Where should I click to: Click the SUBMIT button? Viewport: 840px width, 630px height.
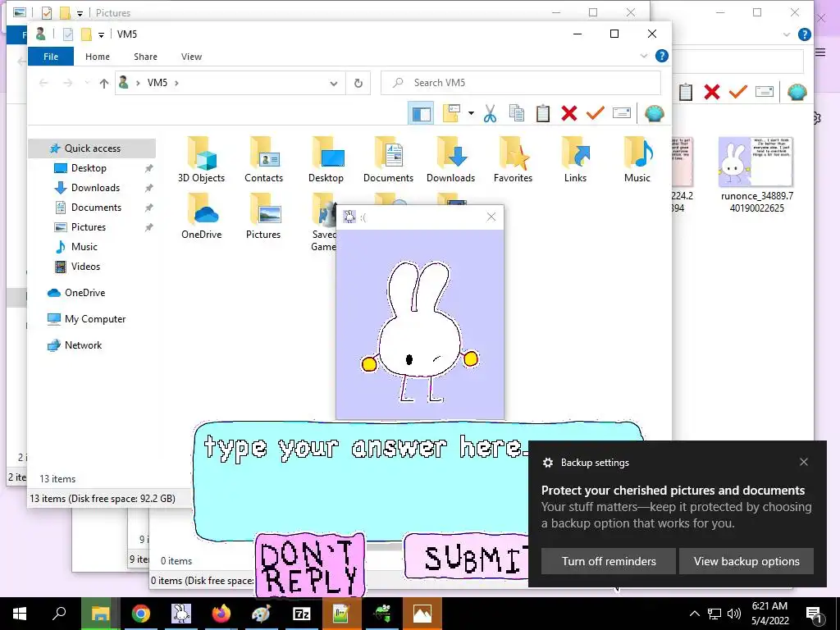[x=467, y=557]
